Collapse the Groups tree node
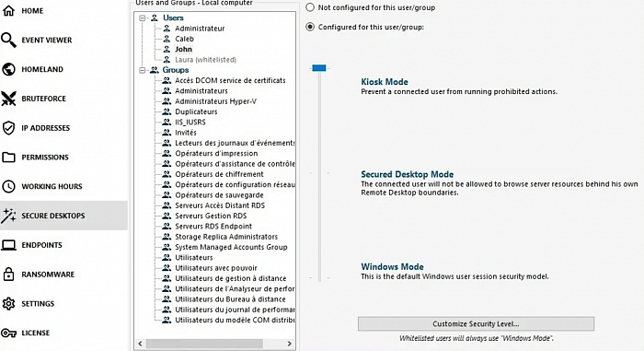Viewport: 644px width, 351px height. tap(142, 70)
